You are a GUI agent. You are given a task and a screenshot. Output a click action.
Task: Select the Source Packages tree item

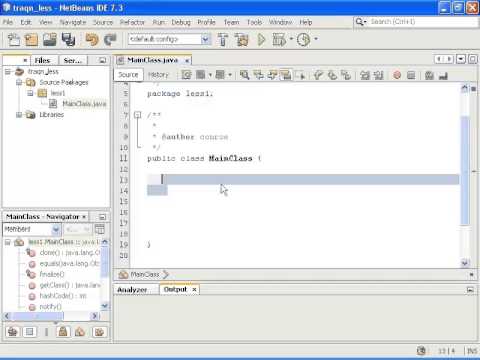coord(64,82)
